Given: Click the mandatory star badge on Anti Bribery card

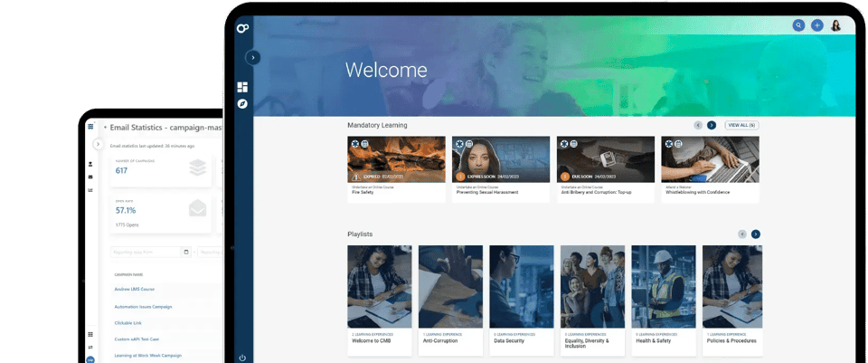Looking at the screenshot, I should click(x=564, y=144).
